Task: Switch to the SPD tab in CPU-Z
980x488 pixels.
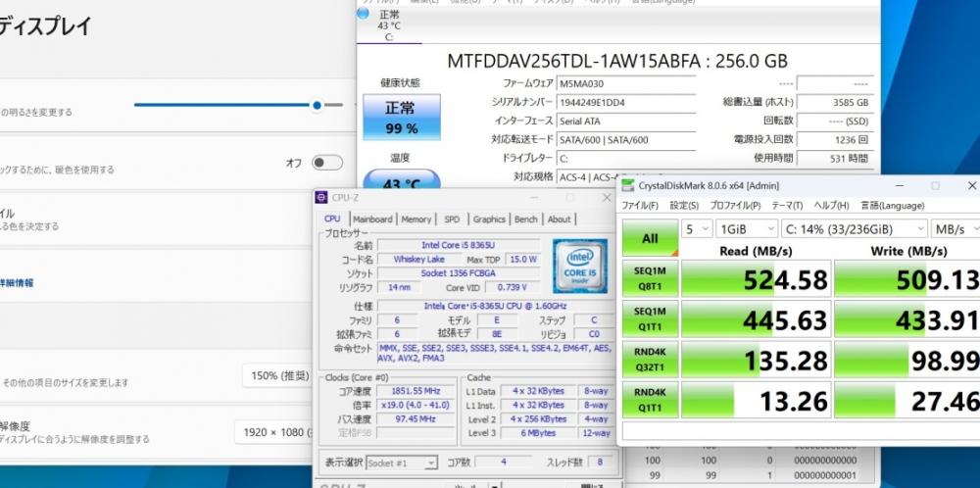Action: click(452, 220)
